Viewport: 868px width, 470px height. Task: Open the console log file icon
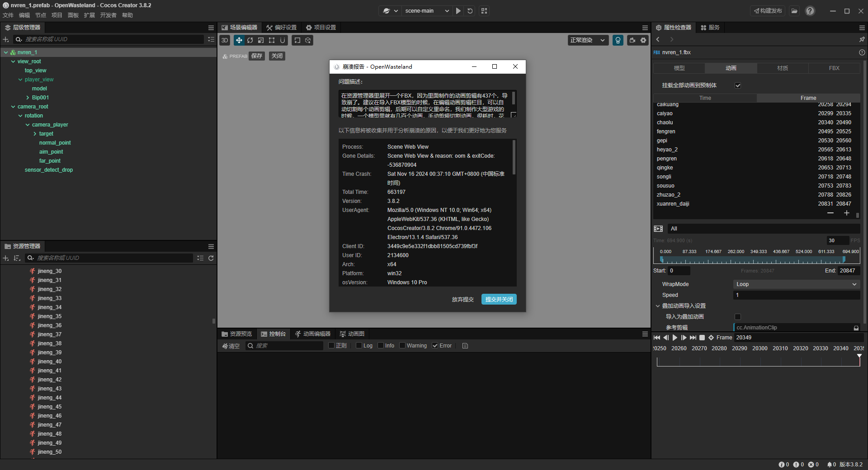pyautogui.click(x=465, y=346)
